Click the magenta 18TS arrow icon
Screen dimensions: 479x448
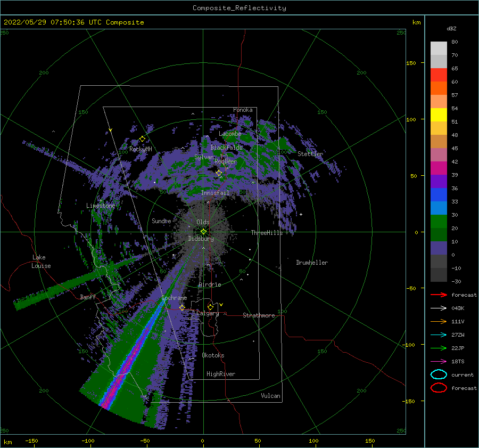click(x=439, y=361)
